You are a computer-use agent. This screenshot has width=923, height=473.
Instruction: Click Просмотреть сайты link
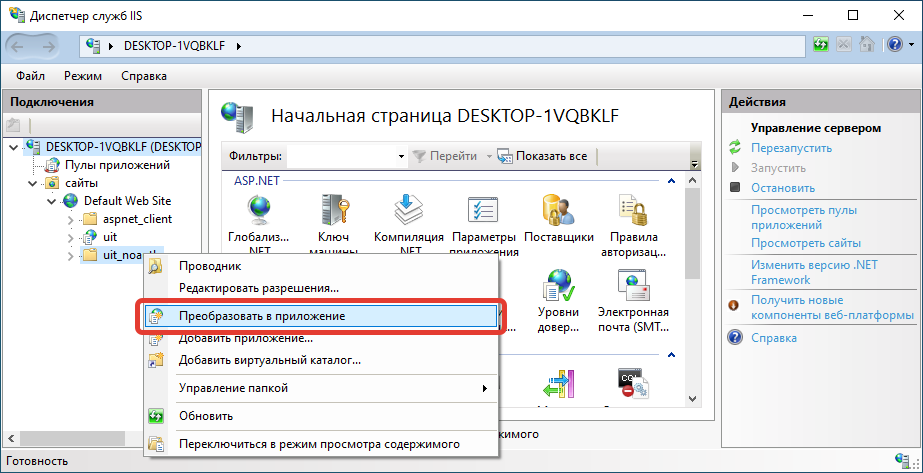[x=805, y=243]
